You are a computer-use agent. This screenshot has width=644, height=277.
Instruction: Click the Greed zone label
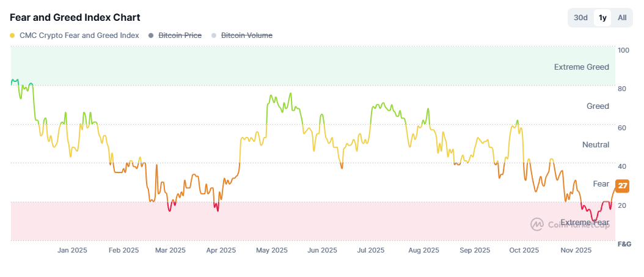(598, 106)
